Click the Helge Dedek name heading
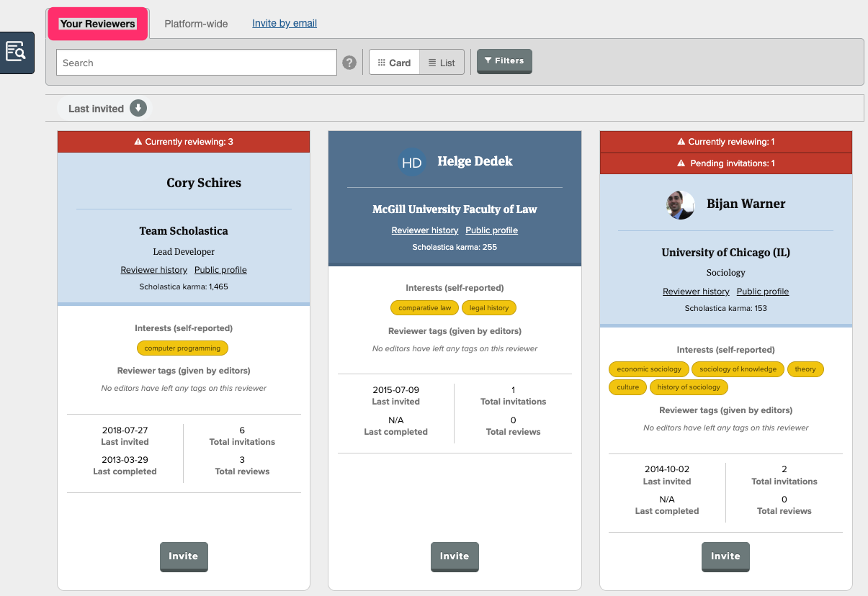The height and width of the screenshot is (596, 868). pyautogui.click(x=475, y=161)
